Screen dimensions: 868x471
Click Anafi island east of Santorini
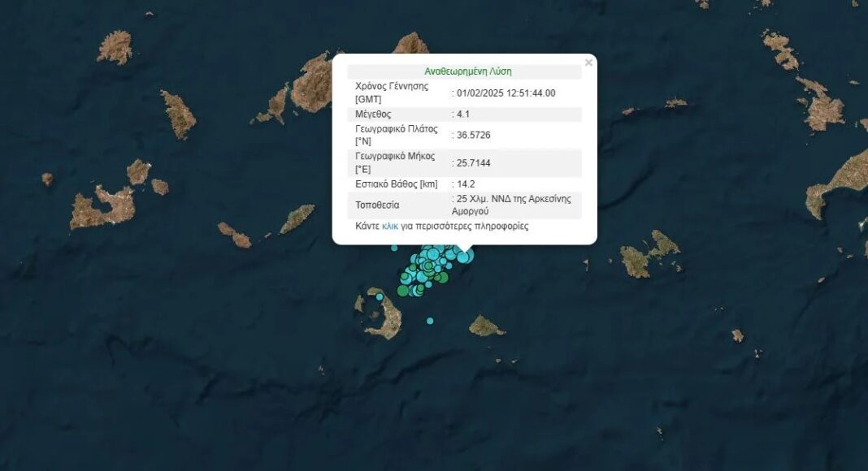click(486, 326)
